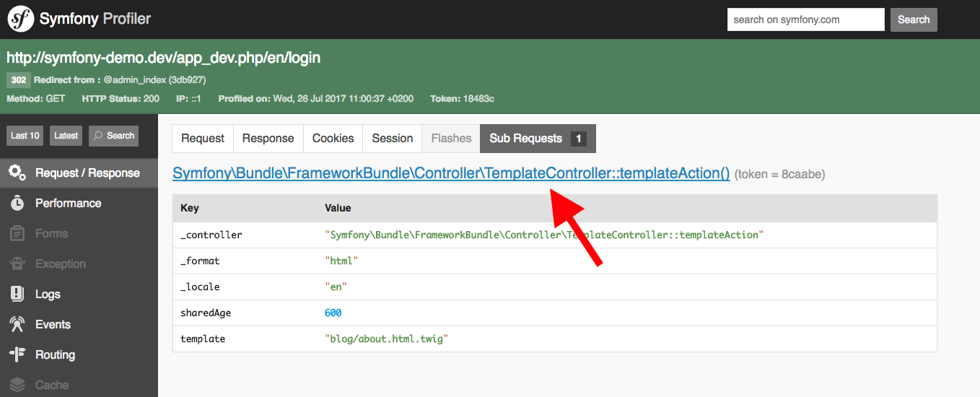Open the Cache panel label
This screenshot has height=397, width=980.
(x=52, y=385)
